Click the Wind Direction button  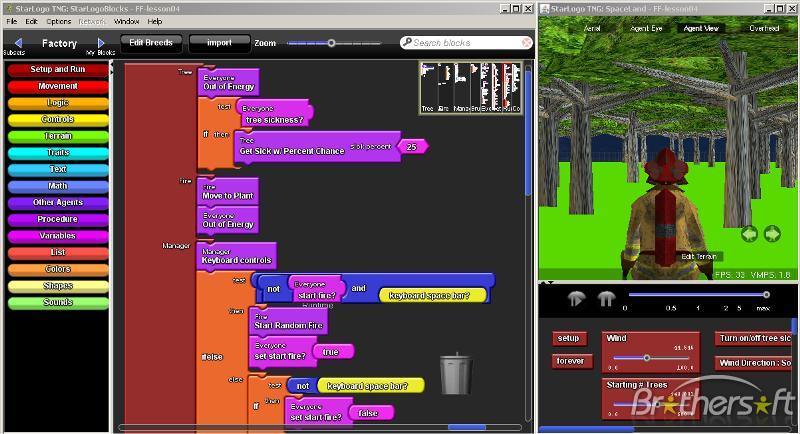tap(754, 363)
